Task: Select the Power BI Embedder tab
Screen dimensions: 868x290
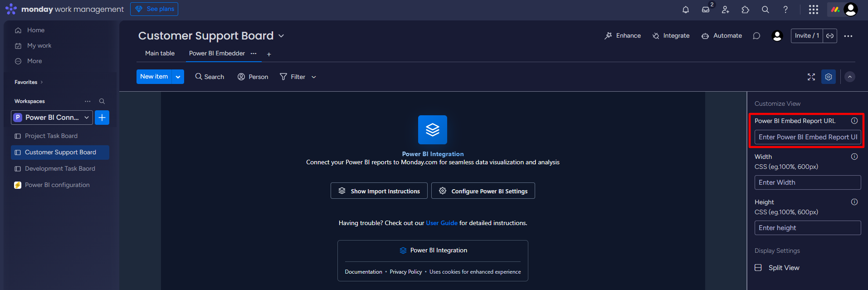Action: (217, 54)
